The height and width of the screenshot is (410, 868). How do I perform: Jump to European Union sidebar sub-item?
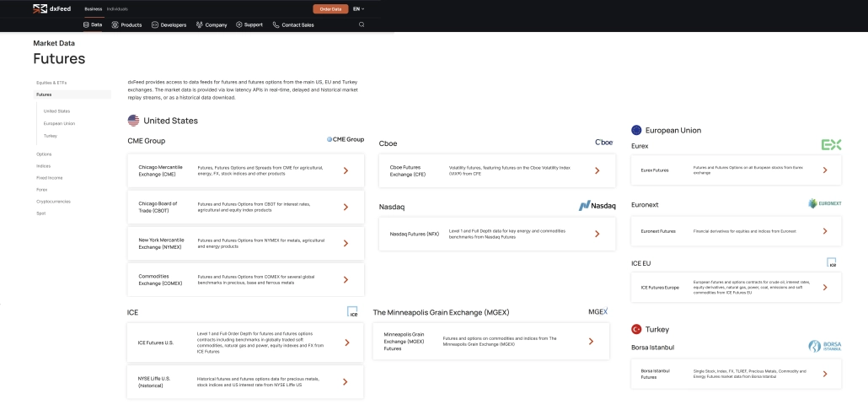coord(59,123)
